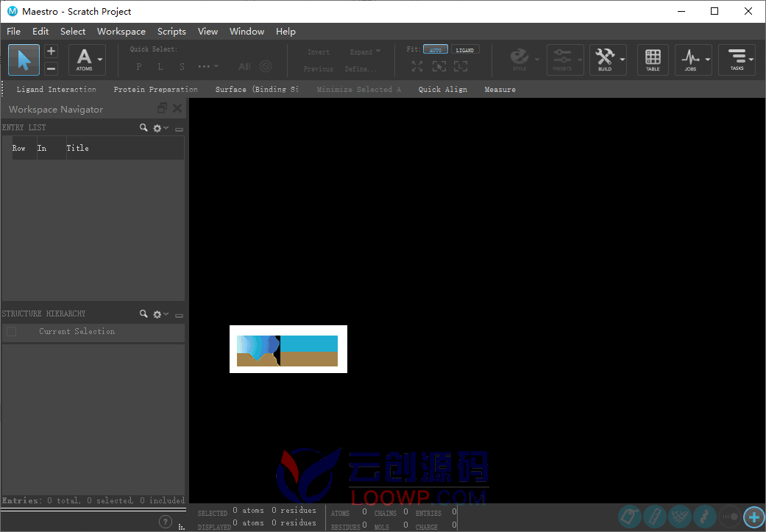Open the Workspace menu
Screen dimensions: 766x532
point(121,31)
